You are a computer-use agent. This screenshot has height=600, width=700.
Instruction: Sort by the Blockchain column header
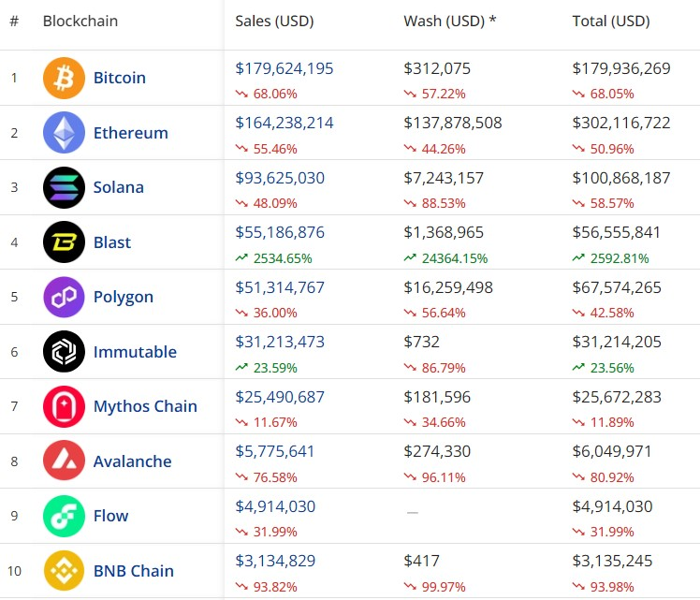[80, 21]
